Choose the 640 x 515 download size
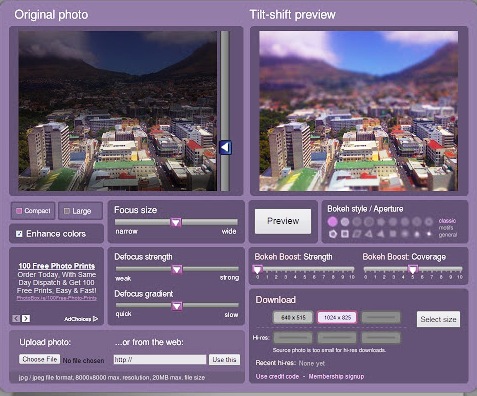The height and width of the screenshot is (396, 477). click(x=293, y=317)
